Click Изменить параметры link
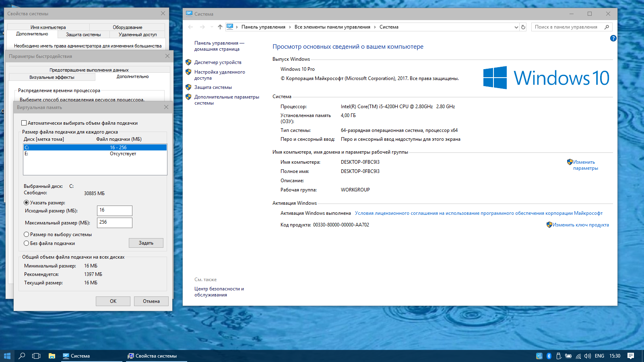This screenshot has width=644, height=362. point(586,165)
